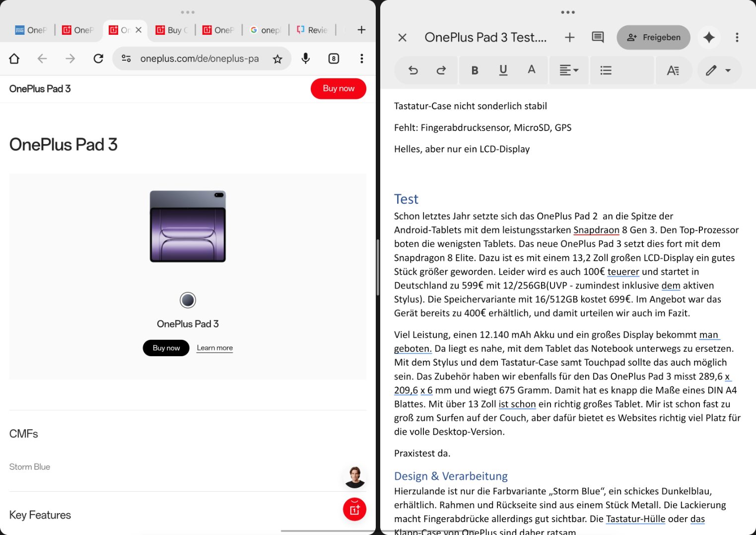Image resolution: width=756 pixels, height=535 pixels.
Task: Switch to the first Smartzone OneP tab
Action: pos(30,30)
